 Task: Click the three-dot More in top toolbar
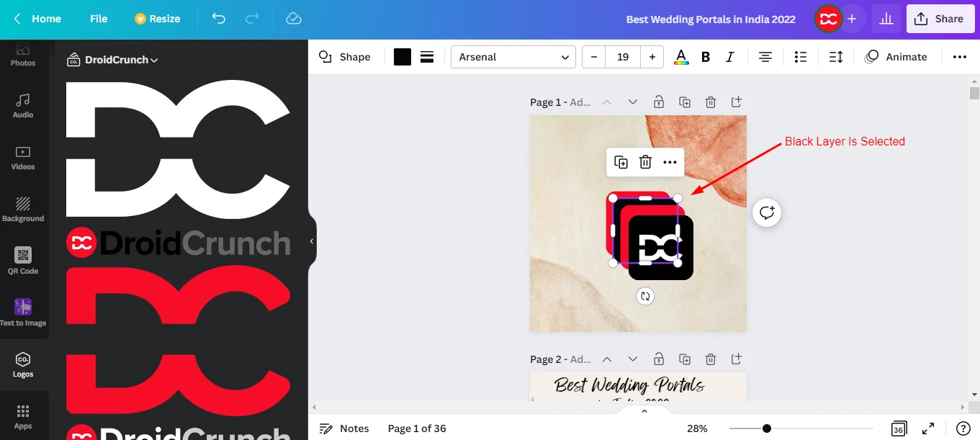pos(959,57)
